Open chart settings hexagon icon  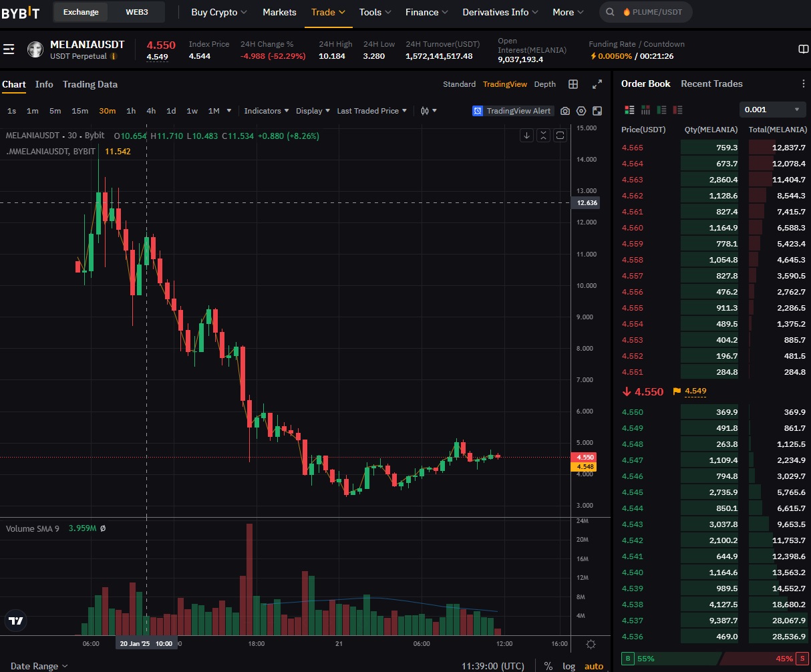point(581,111)
